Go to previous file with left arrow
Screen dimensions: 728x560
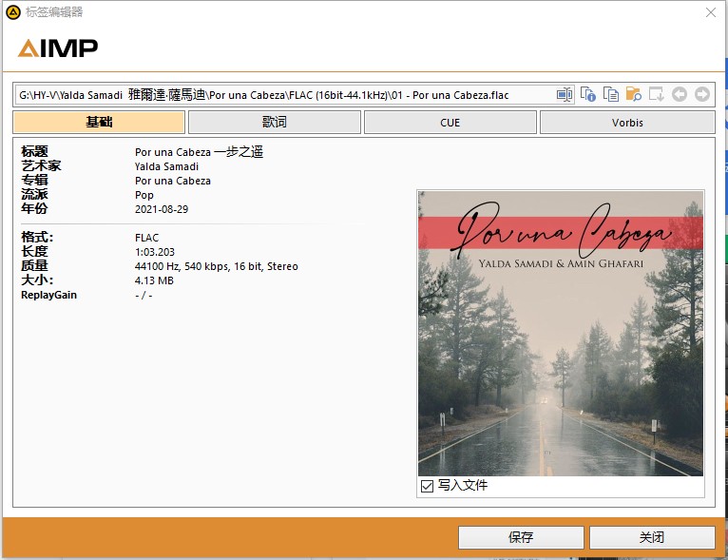(680, 95)
